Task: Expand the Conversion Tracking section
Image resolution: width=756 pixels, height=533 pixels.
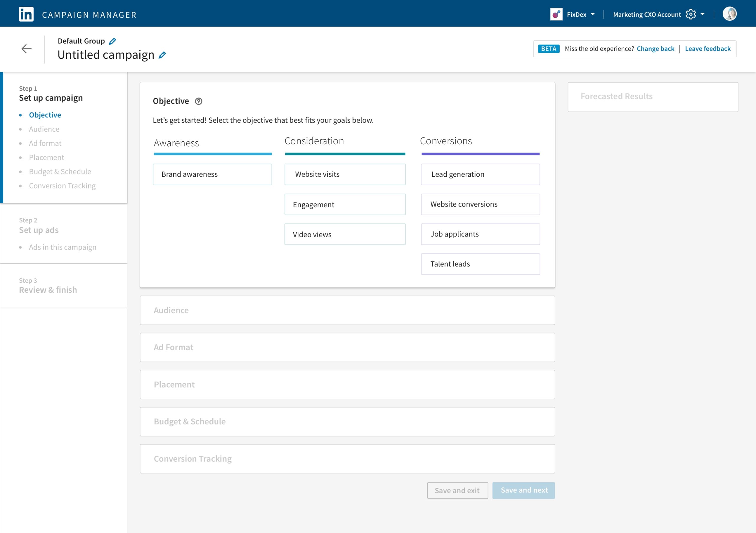Action: pos(347,458)
